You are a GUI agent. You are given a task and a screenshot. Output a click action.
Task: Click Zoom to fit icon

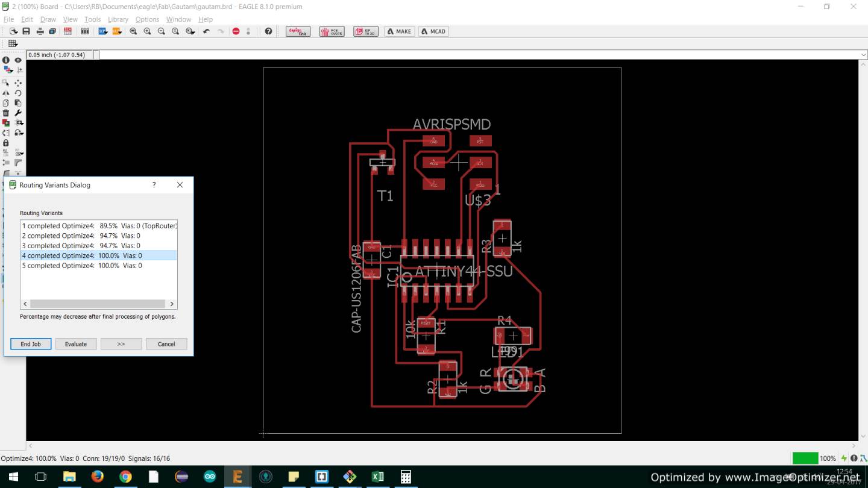[133, 31]
